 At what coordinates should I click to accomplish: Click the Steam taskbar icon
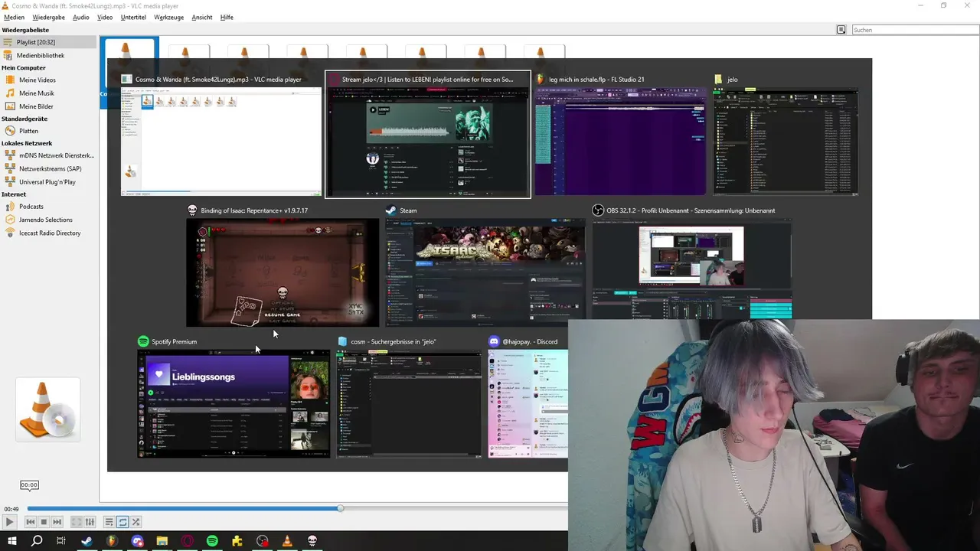pos(87,541)
